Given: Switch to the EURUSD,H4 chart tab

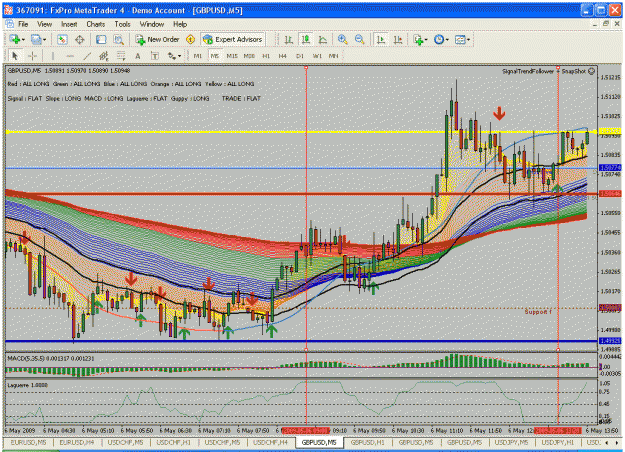Looking at the screenshot, I should tap(77, 442).
